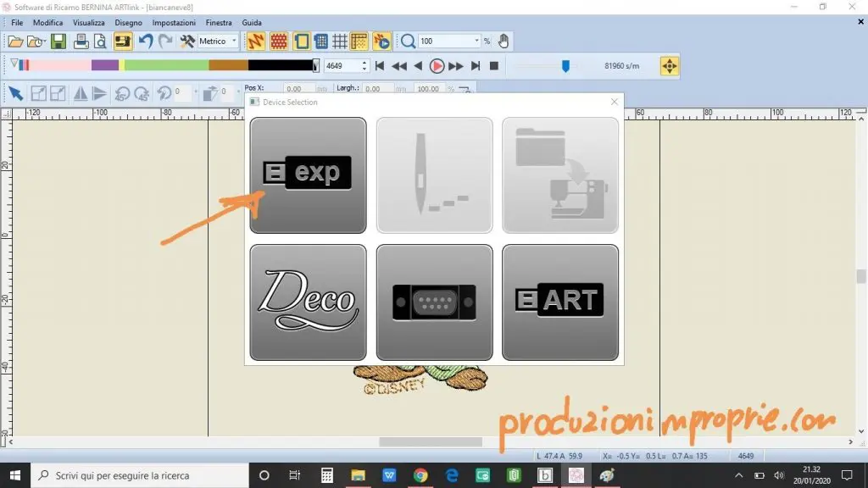Close the Device Selection dialog

(x=614, y=102)
